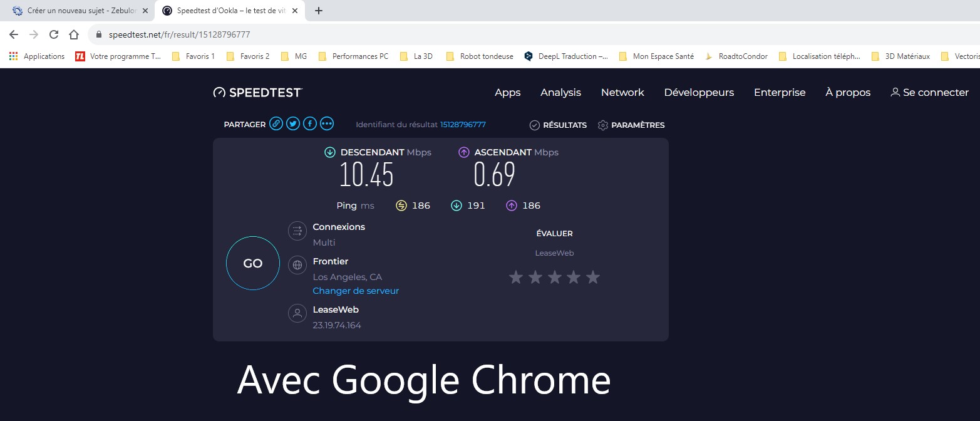Share the result on Twitter
This screenshot has width=980, height=421.
click(293, 124)
